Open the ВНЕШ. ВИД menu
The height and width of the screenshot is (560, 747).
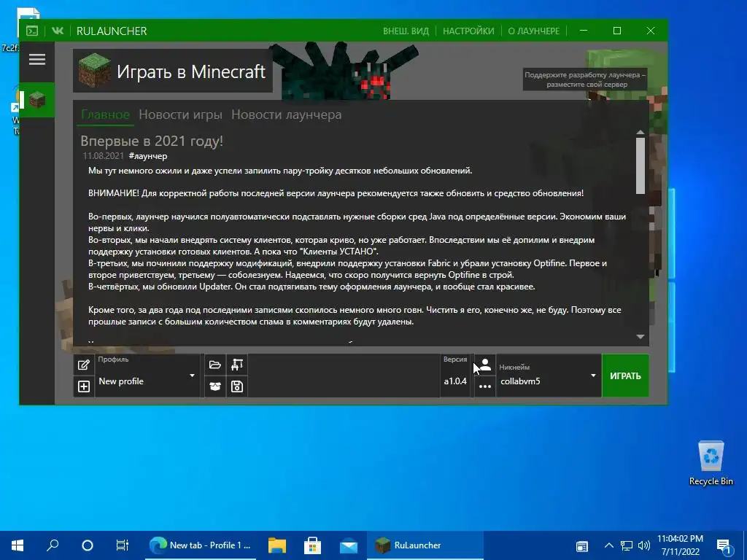tap(406, 31)
